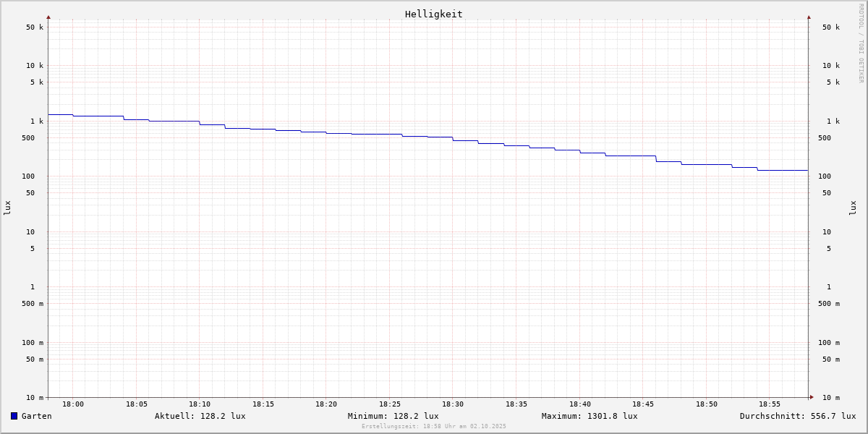Click the arrowhead atop the right y-axis

point(809,17)
